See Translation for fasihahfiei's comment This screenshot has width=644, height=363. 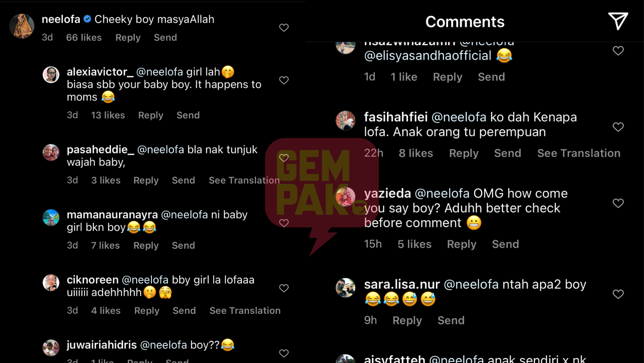pyautogui.click(x=579, y=153)
